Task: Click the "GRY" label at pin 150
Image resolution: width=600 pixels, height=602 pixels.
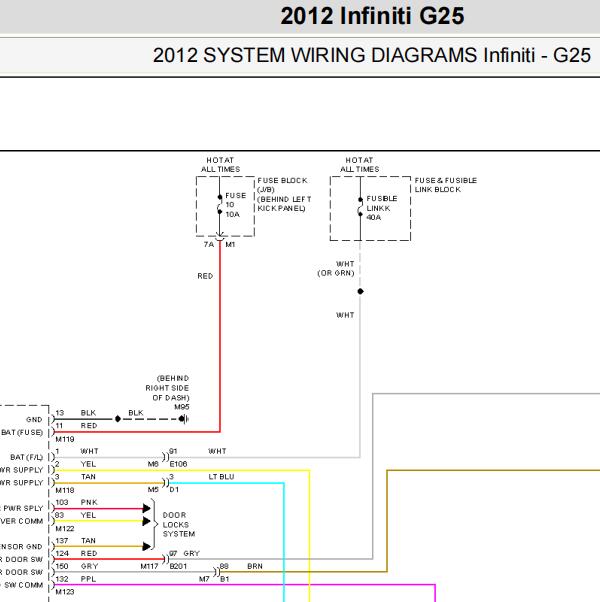Action: tap(89, 566)
